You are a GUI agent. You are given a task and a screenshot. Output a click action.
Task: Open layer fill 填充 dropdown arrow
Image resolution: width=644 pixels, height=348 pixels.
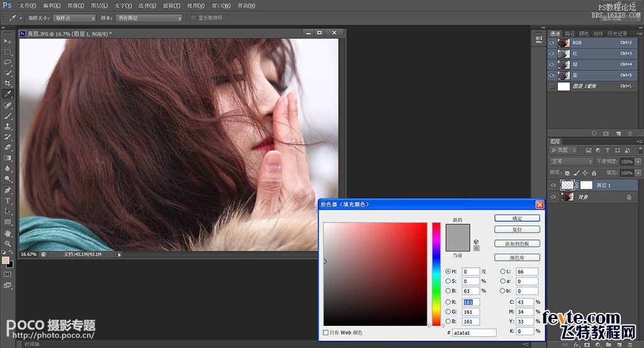pyautogui.click(x=638, y=173)
